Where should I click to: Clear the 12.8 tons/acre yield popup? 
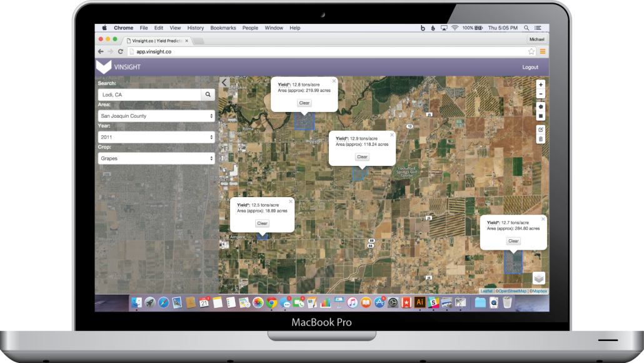coord(304,103)
